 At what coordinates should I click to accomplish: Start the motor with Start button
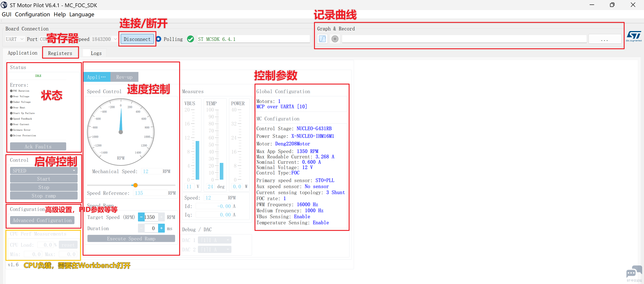pyautogui.click(x=44, y=179)
